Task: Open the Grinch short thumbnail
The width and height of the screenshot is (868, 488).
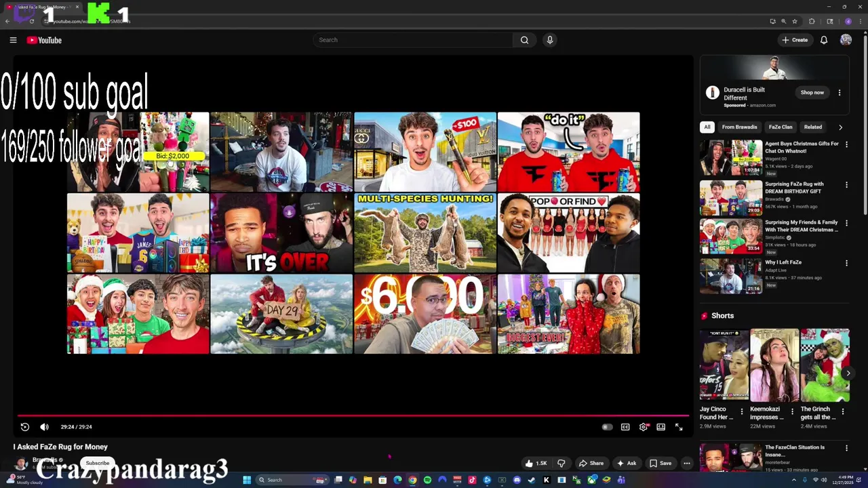Action: [825, 365]
